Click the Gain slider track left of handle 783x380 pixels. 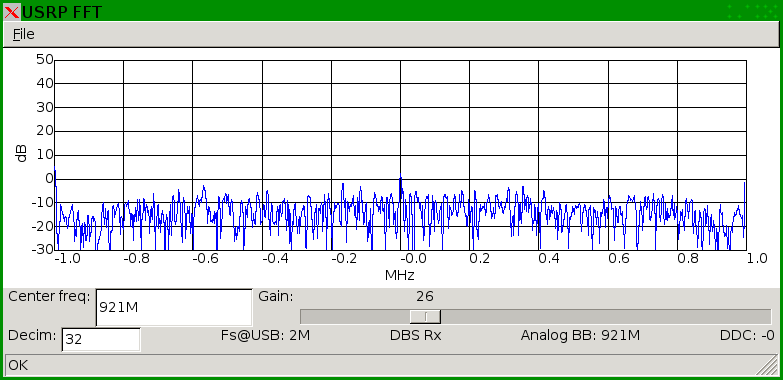tap(355, 317)
